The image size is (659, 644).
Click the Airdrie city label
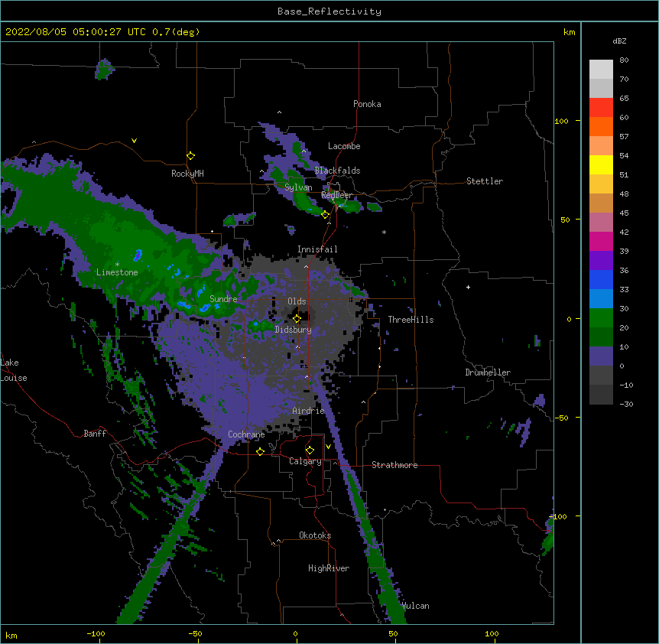pos(309,411)
